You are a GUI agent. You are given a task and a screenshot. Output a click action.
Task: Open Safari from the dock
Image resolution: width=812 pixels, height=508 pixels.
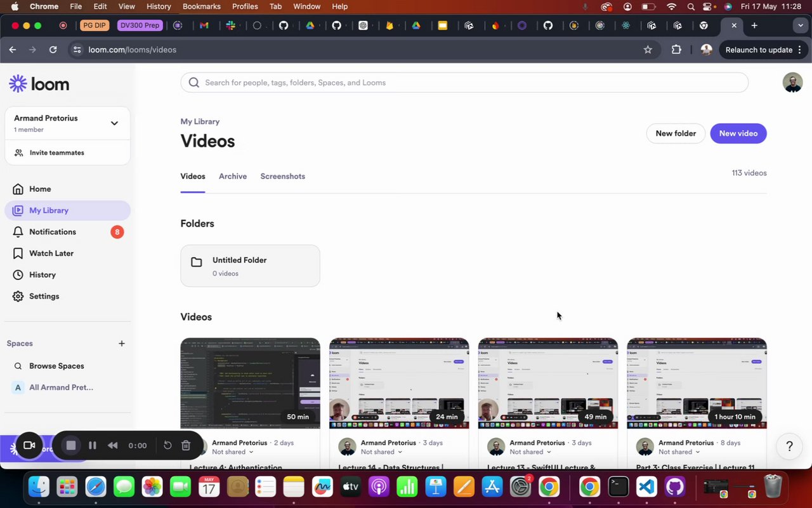[x=96, y=487]
